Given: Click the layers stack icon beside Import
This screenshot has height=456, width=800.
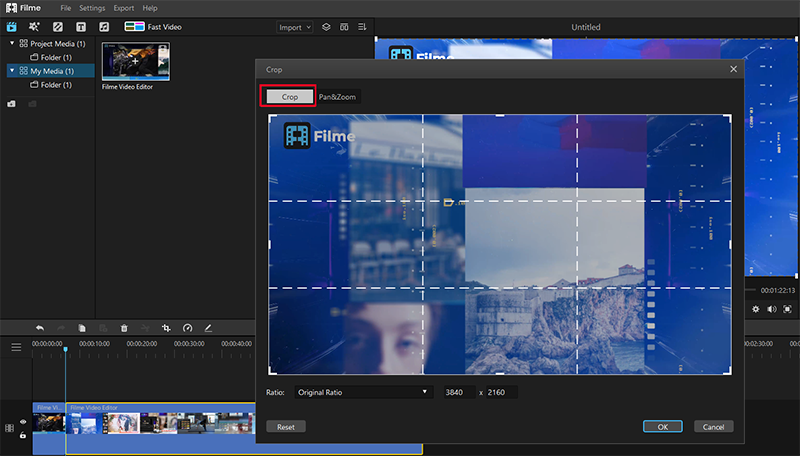Looking at the screenshot, I should tap(326, 27).
